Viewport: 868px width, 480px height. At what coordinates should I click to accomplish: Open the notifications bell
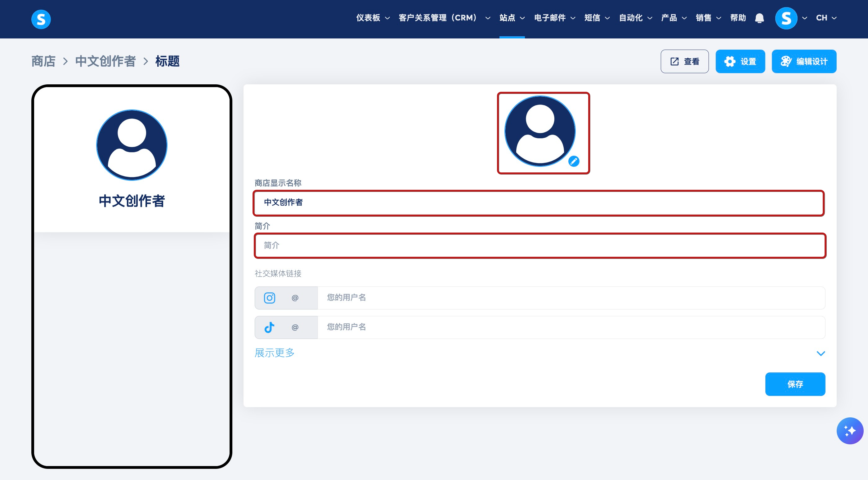759,18
